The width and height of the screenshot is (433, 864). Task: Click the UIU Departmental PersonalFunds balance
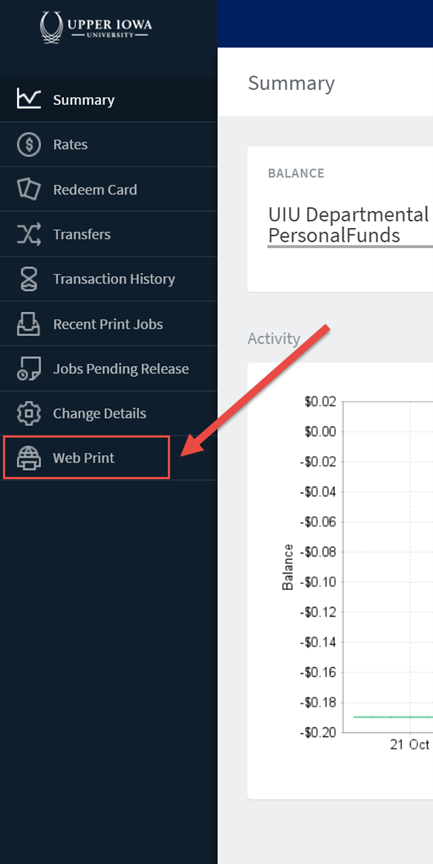coord(349,225)
